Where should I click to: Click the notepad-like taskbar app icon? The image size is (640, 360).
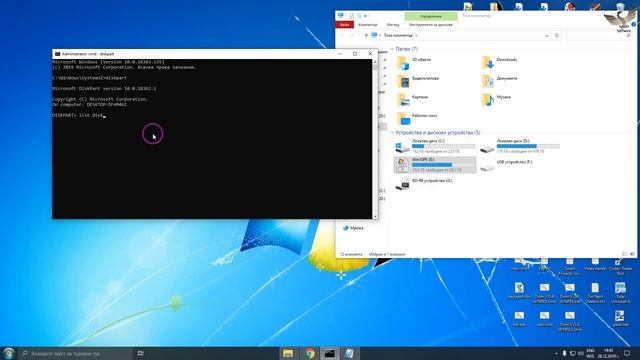pyautogui.click(x=349, y=353)
